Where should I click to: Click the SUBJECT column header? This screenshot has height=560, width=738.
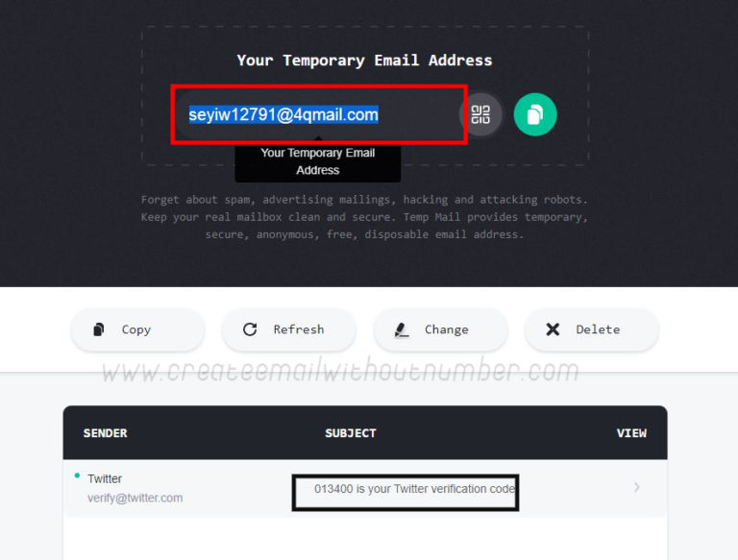pyautogui.click(x=351, y=433)
